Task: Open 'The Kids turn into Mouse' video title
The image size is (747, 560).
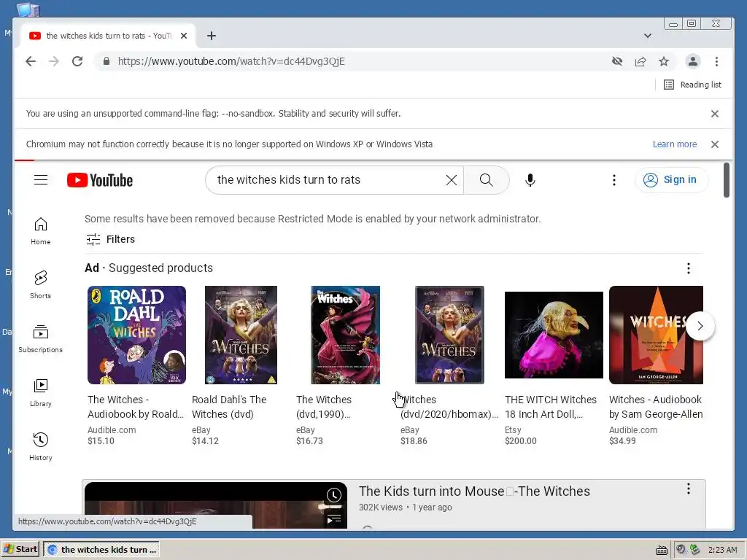Action: tap(474, 491)
